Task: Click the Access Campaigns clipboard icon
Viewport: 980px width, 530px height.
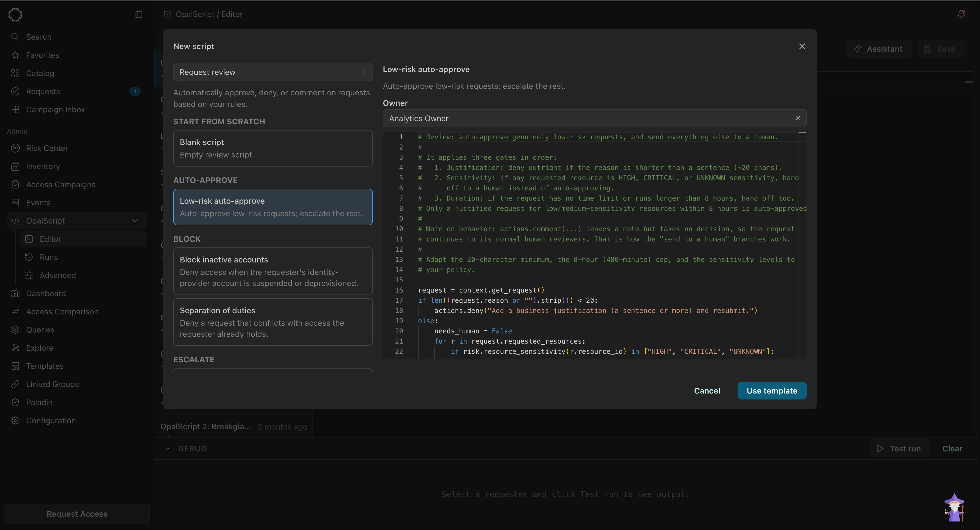Action: (x=15, y=184)
